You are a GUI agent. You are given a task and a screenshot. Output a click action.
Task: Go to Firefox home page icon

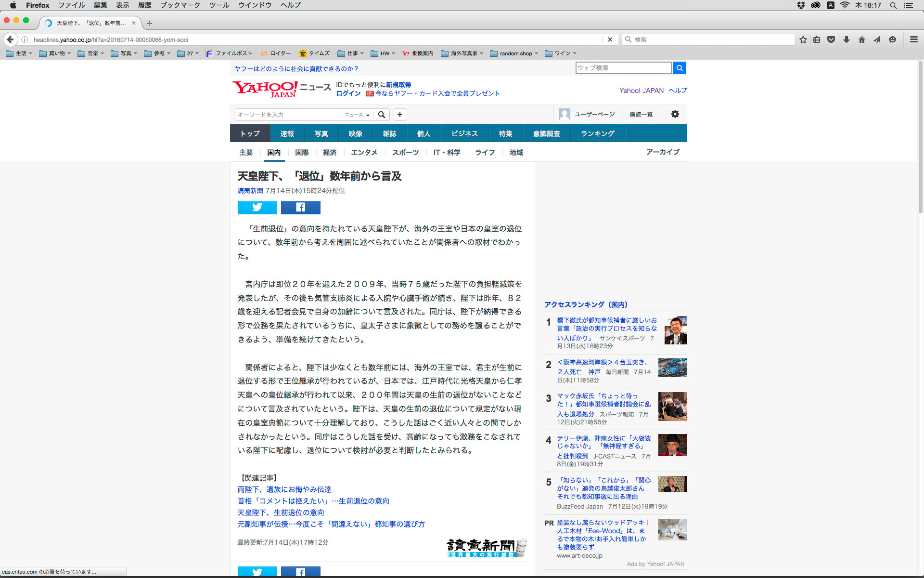861,39
